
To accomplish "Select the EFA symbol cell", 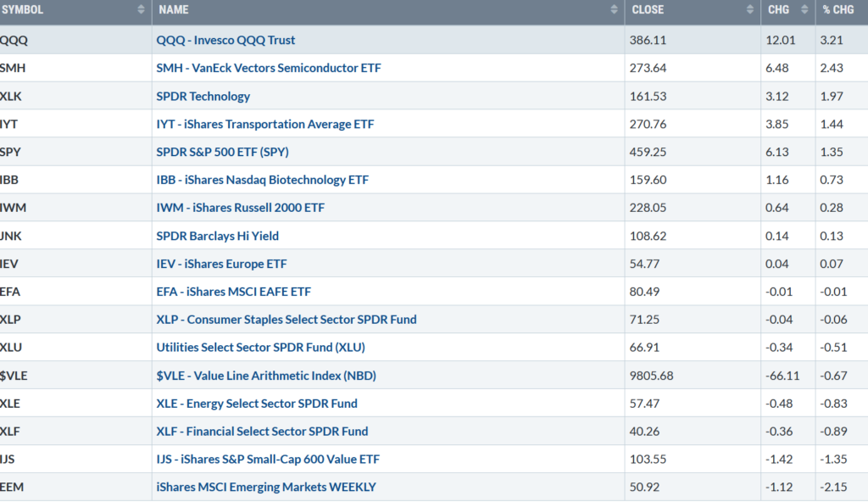I will [x=75, y=292].
